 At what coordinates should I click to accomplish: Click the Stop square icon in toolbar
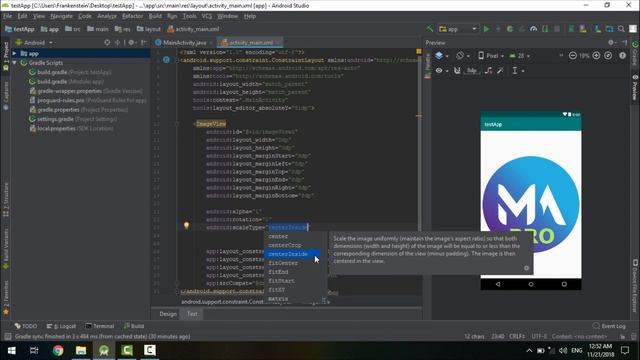[557, 29]
